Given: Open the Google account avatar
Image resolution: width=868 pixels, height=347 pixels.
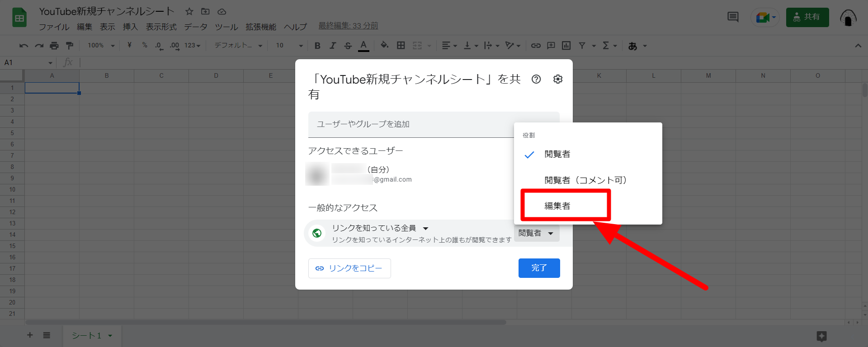Looking at the screenshot, I should (848, 18).
